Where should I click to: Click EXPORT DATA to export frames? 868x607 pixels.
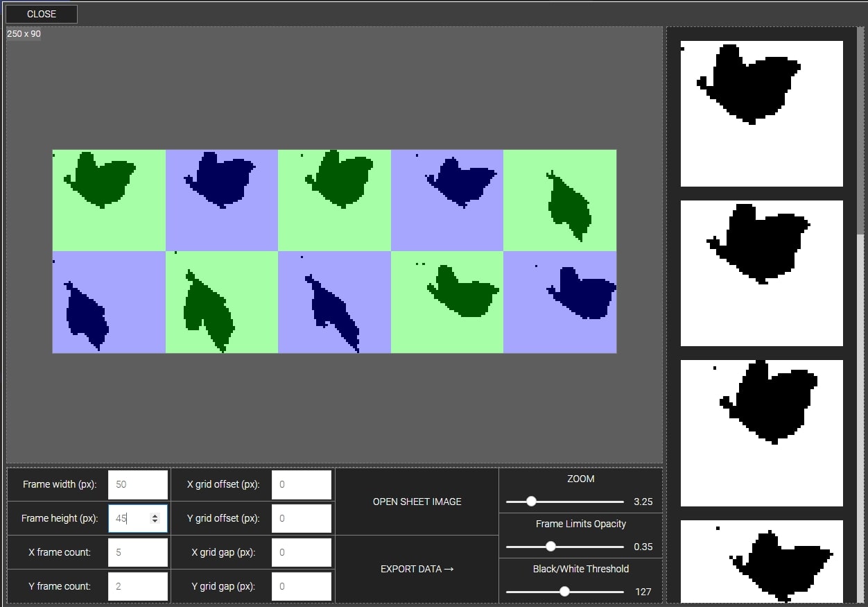click(417, 569)
